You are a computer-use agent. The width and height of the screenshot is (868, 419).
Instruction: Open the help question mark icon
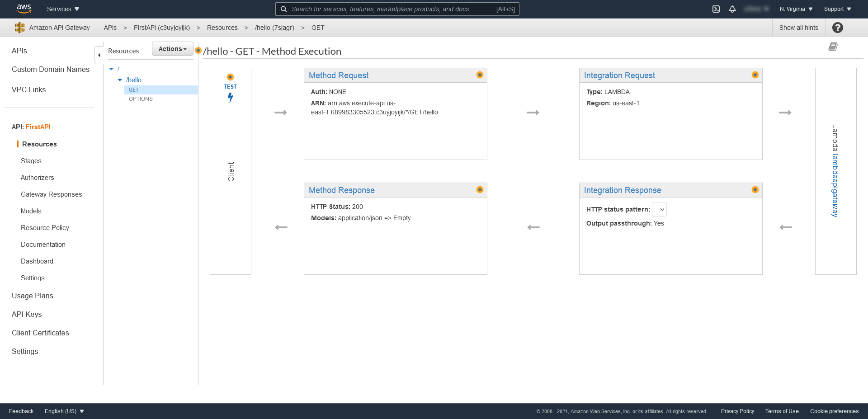(838, 28)
